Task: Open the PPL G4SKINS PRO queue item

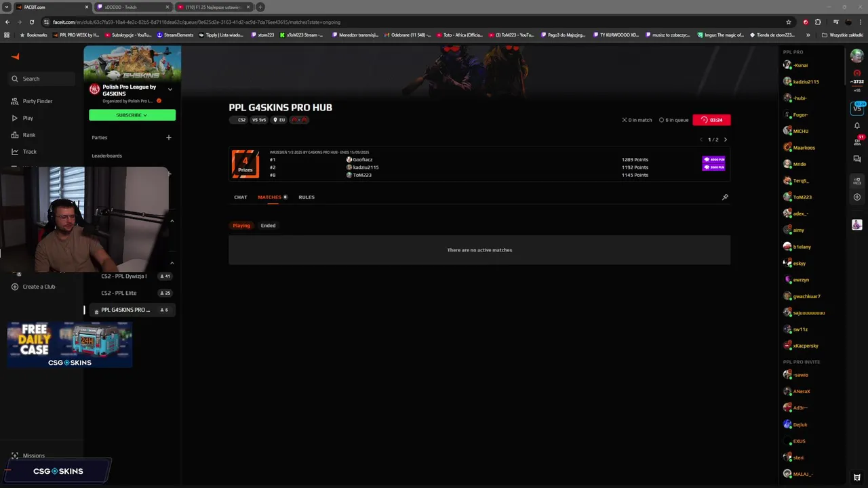Action: 132,310
